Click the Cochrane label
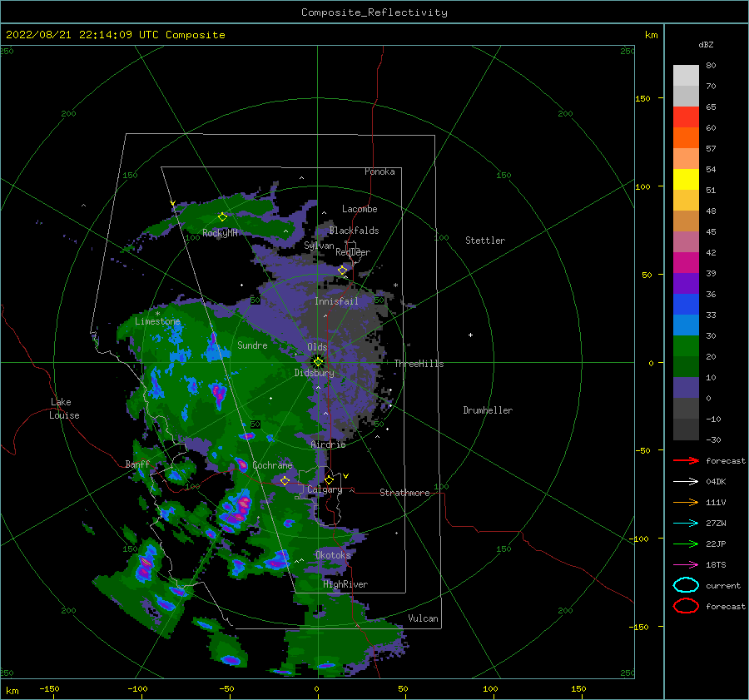 point(272,465)
